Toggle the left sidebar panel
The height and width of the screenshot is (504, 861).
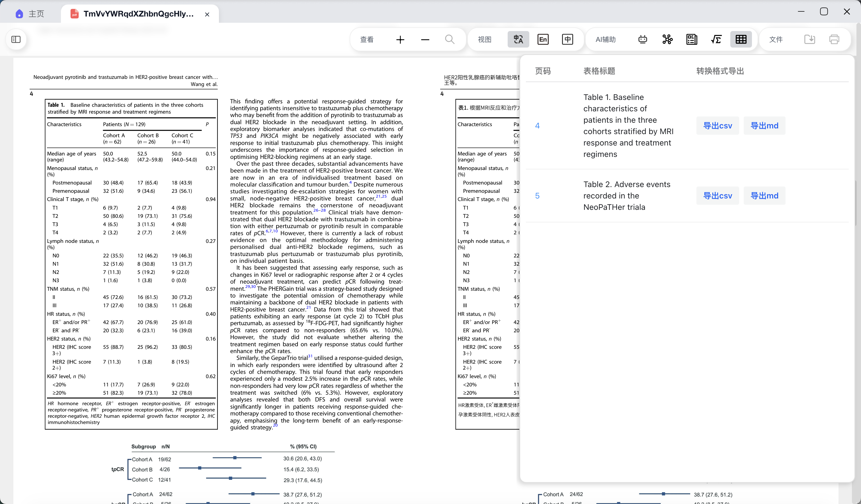pyautogui.click(x=16, y=40)
